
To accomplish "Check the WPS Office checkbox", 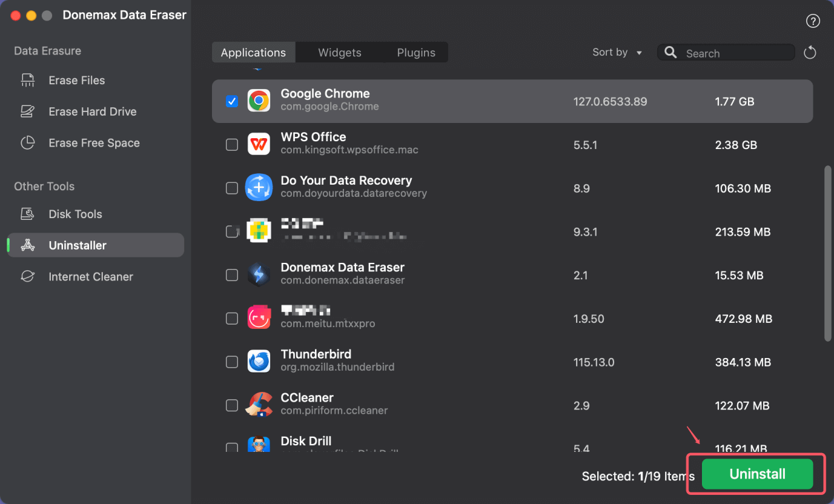I will click(232, 145).
